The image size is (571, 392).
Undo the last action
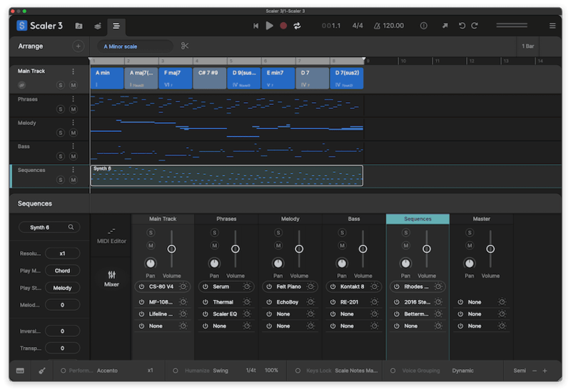(x=462, y=26)
